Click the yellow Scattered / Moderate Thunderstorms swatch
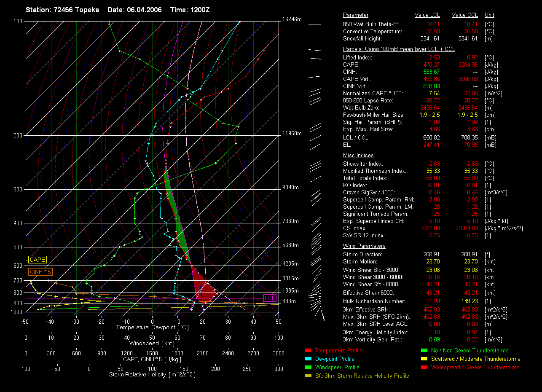This screenshot has width=542, height=392. click(x=424, y=359)
